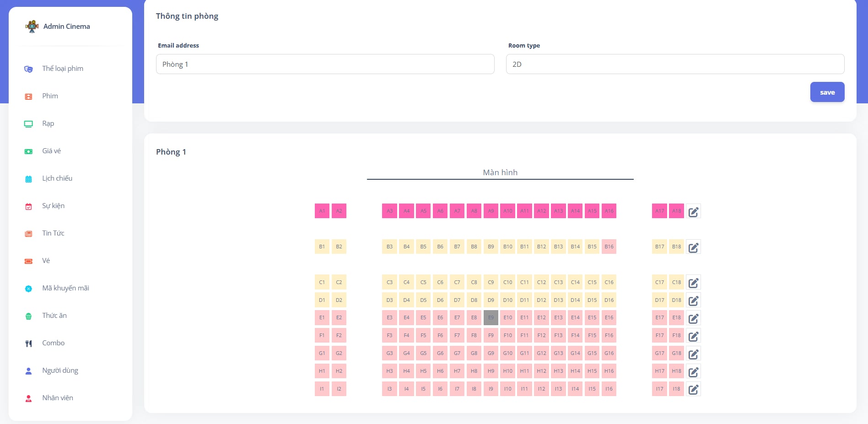Select seat D18
The image size is (868, 424).
[x=676, y=300]
